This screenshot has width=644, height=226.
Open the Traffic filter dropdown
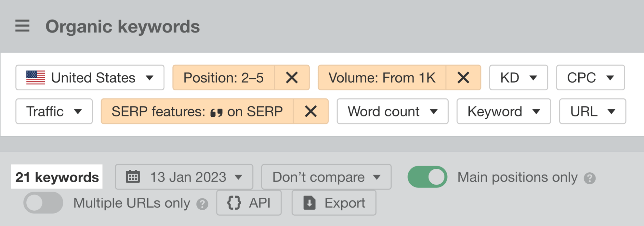[54, 112]
